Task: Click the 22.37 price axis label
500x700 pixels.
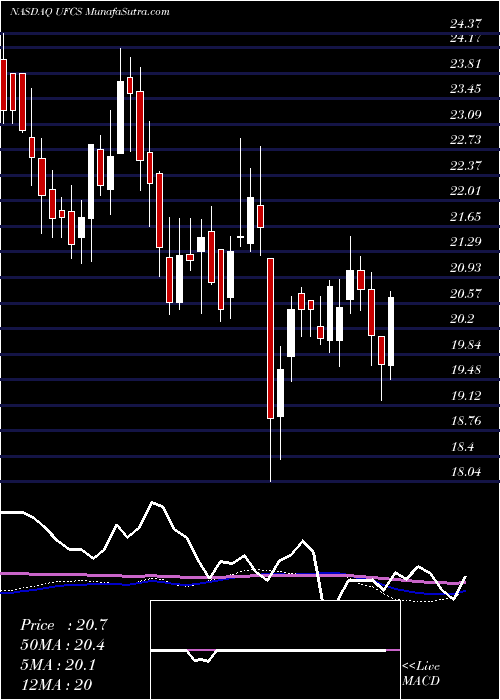Action: [x=465, y=166]
